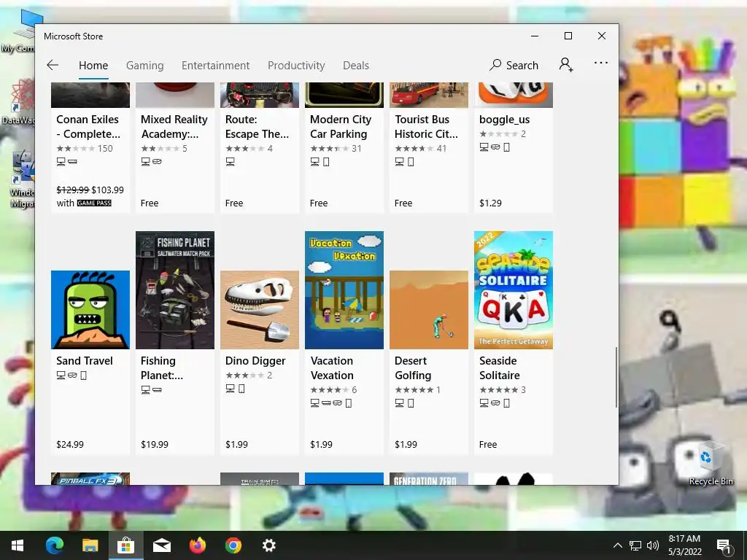Select the Route: Escape The... title
Image resolution: width=747 pixels, height=560 pixels.
(257, 127)
